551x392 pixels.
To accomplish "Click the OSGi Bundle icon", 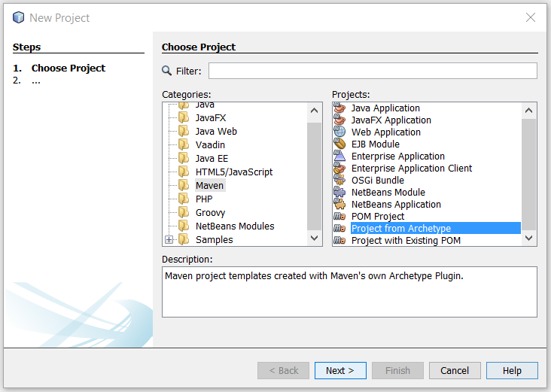I will point(339,180).
